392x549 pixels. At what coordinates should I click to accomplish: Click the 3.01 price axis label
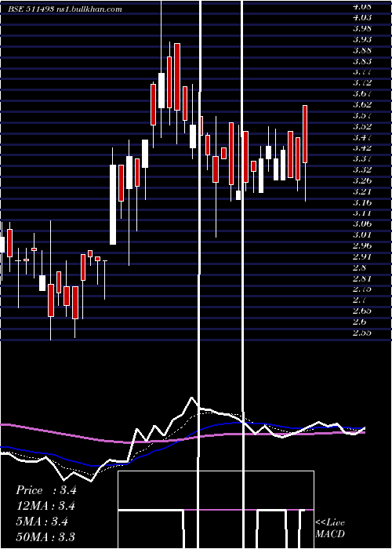pyautogui.click(x=362, y=235)
